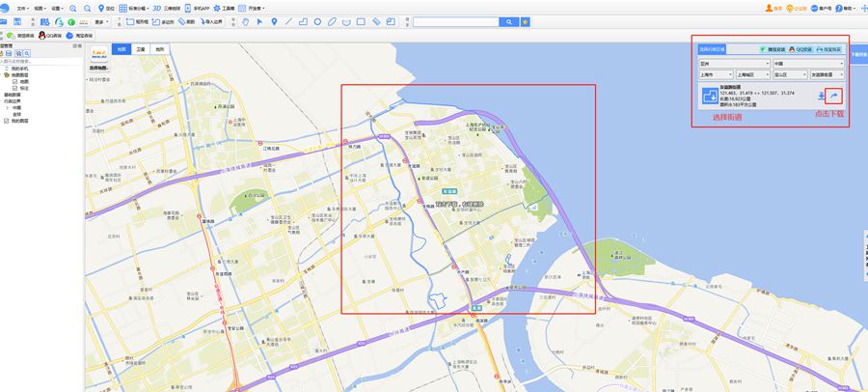Viewport: 868px width, 392px height.
Task: Click the share arrow icon in region panel
Action: click(835, 96)
